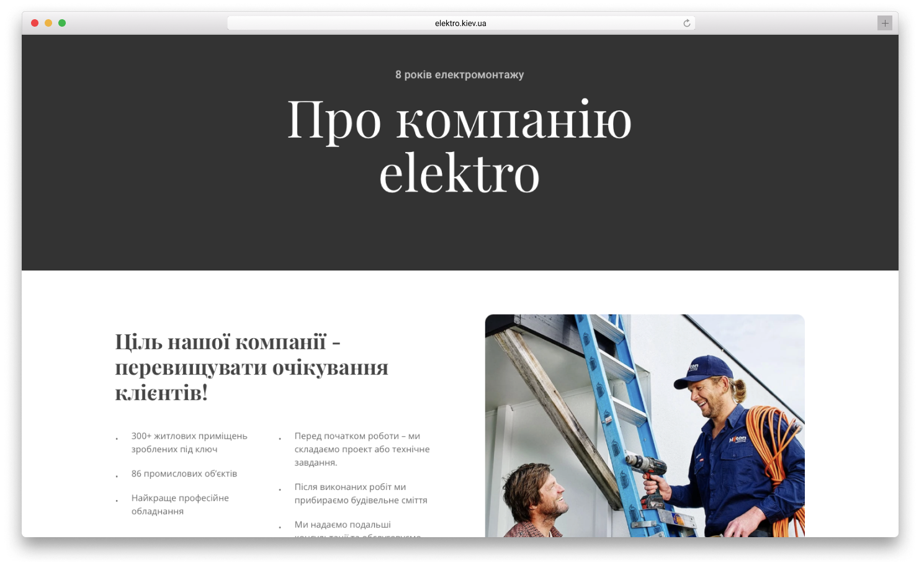Click the reload page icon in address bar
This screenshot has width=924, height=562.
(686, 24)
